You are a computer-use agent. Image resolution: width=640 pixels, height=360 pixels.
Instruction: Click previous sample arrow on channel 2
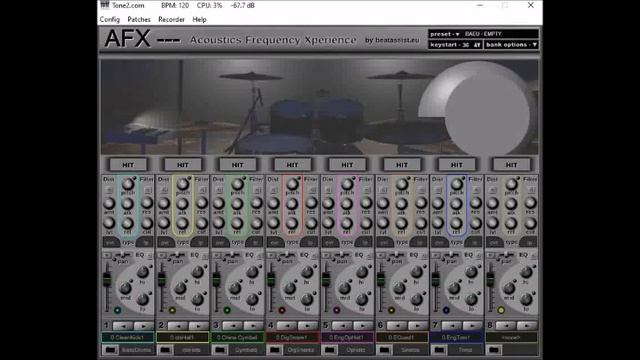pos(177,326)
